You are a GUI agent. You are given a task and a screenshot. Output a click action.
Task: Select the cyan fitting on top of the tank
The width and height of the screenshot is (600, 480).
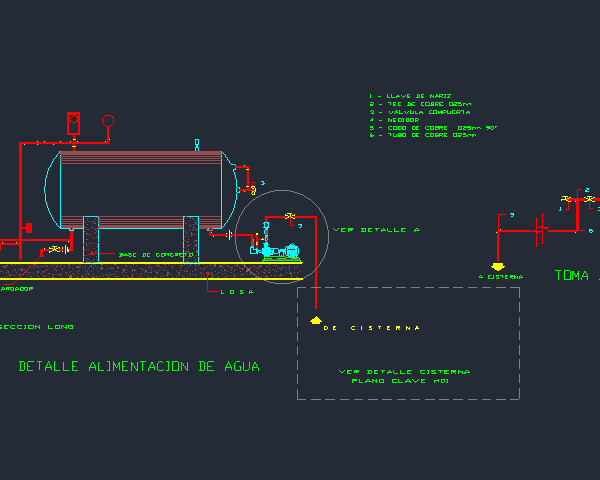[x=197, y=145]
